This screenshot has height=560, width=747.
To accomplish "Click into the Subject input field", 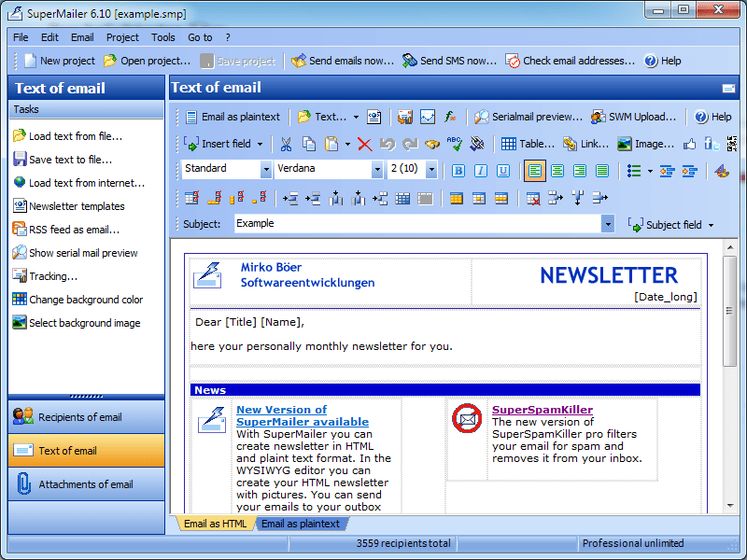I will coord(417,224).
